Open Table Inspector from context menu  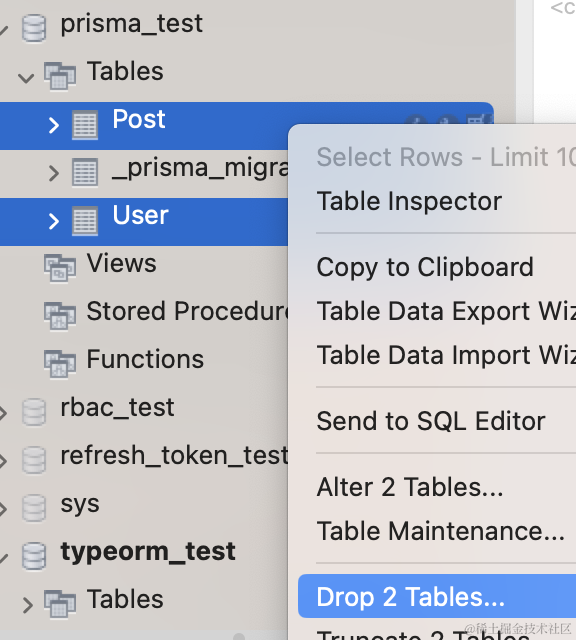point(409,201)
